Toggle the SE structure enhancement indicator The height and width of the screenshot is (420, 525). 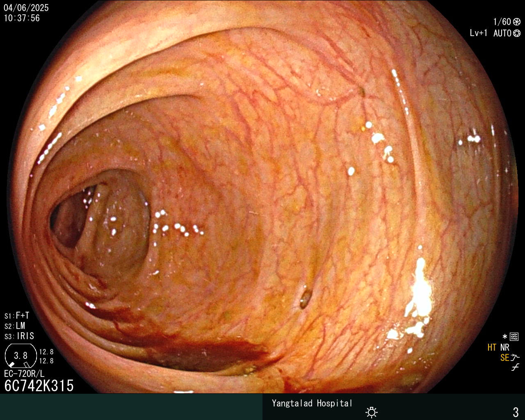pos(504,358)
